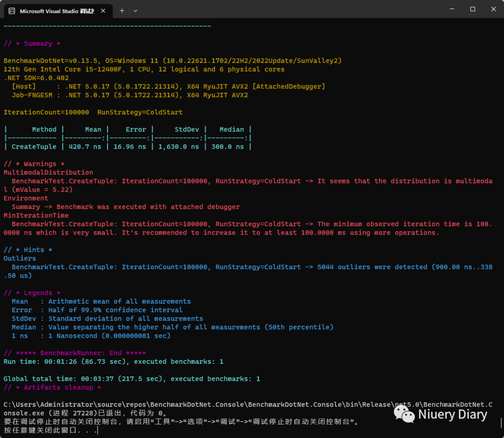Click the Mean column header
The image size is (504, 438).
93,130
